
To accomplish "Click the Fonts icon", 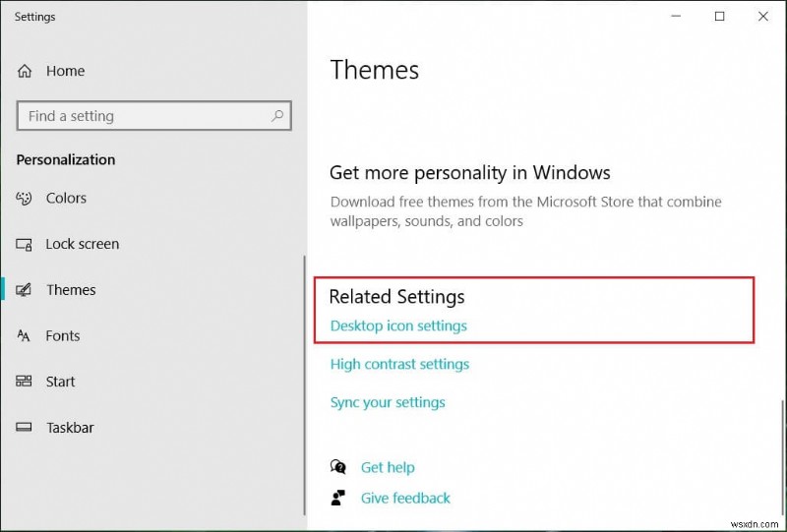I will 24,335.
